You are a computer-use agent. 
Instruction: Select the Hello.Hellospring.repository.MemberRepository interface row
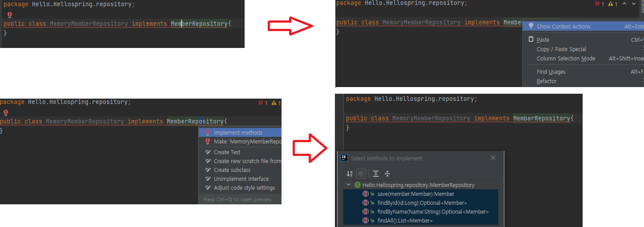coord(421,185)
